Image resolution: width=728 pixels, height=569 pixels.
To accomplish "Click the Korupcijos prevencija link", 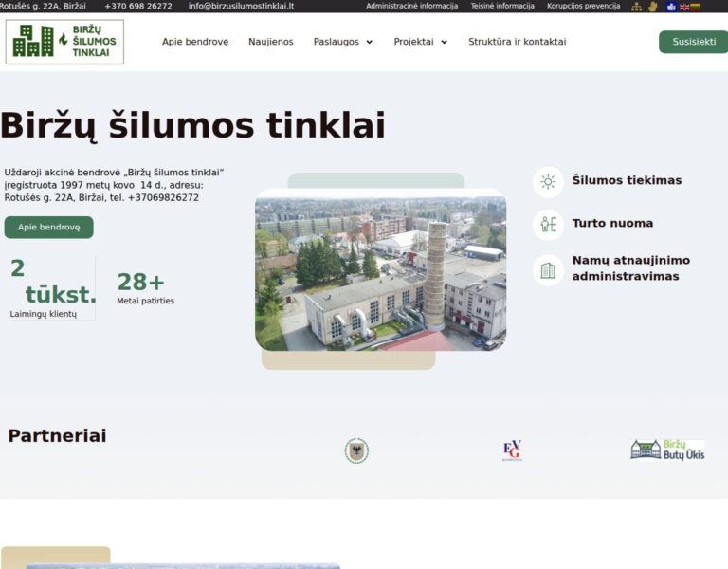I will 583,6.
